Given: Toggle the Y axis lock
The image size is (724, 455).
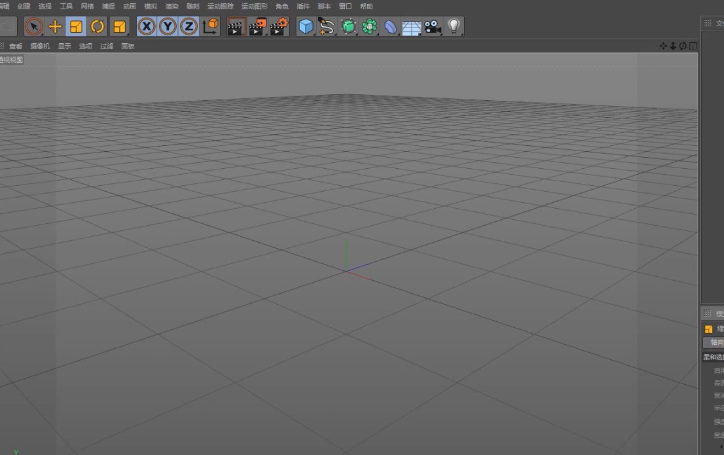Looking at the screenshot, I should point(168,26).
